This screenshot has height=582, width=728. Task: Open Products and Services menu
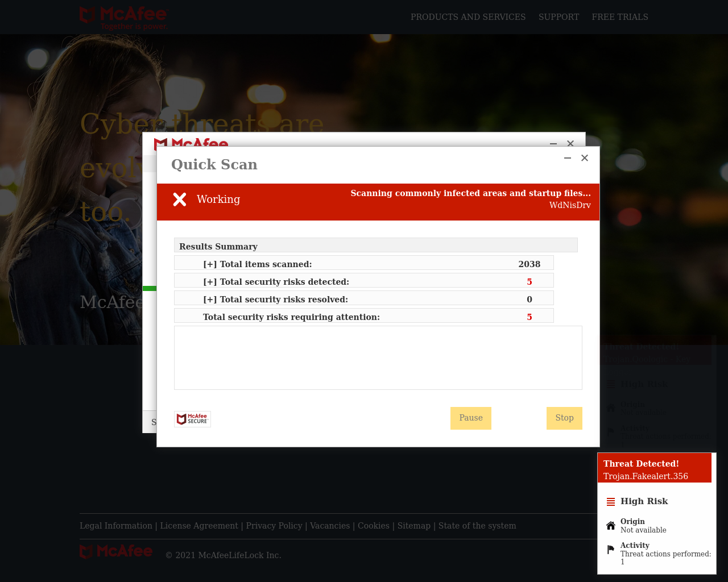[468, 17]
